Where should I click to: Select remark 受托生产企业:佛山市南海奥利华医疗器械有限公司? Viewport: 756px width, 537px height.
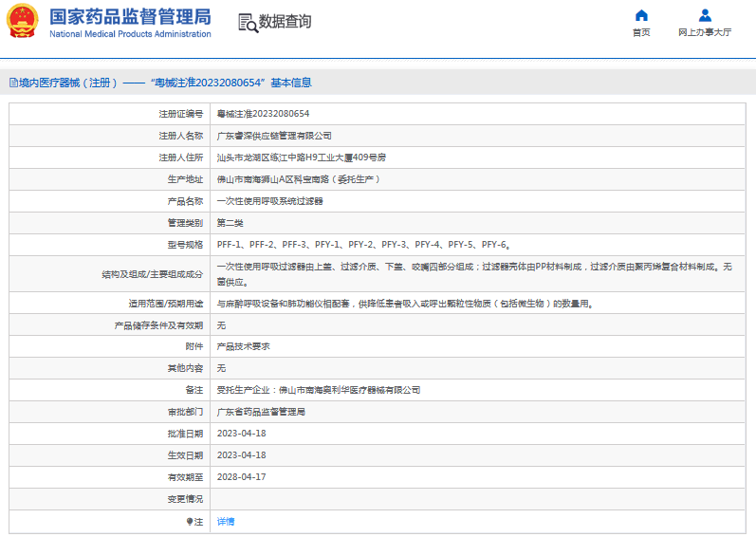click(x=319, y=390)
